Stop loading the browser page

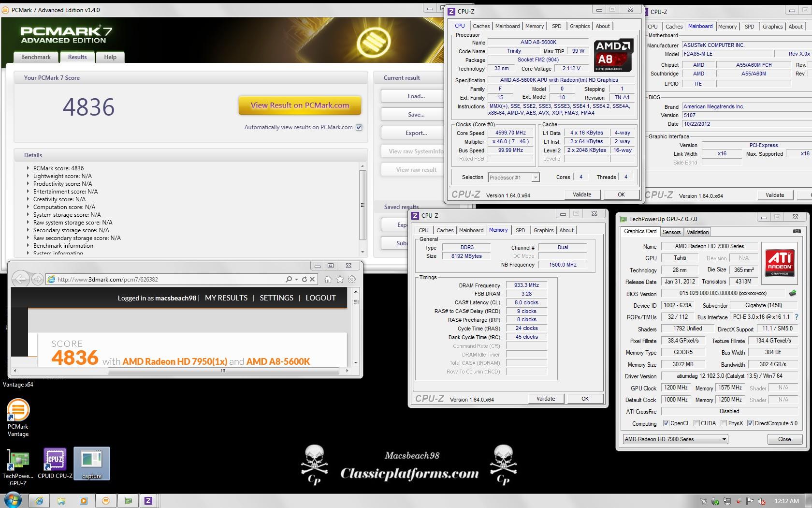point(312,279)
